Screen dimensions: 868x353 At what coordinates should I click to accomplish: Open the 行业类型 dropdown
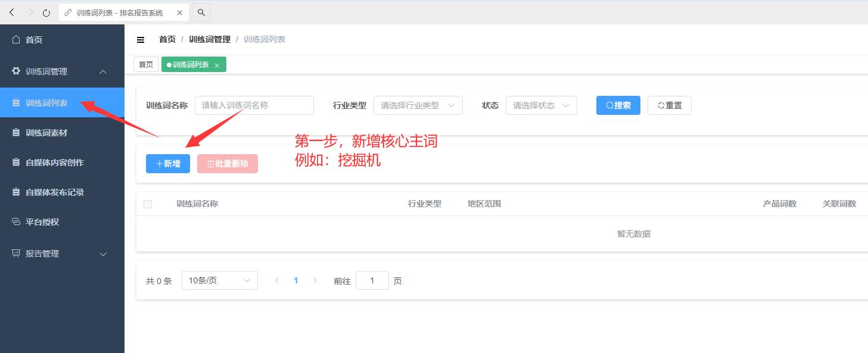[418, 105]
